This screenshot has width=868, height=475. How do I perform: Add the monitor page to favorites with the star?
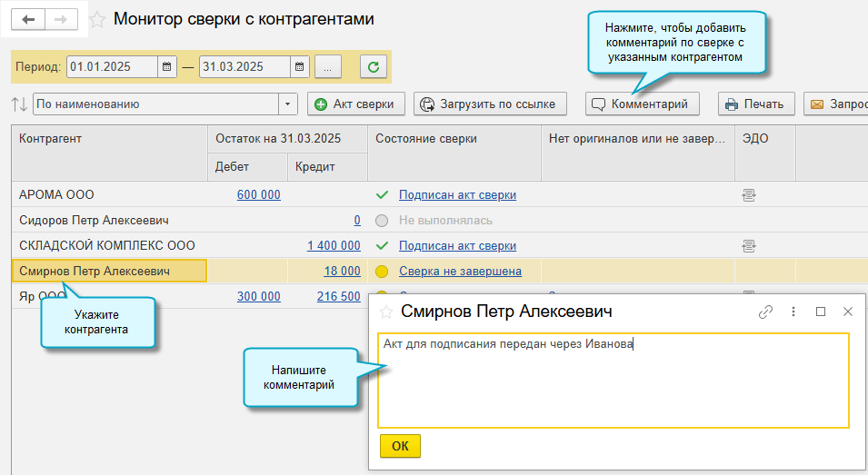97,20
